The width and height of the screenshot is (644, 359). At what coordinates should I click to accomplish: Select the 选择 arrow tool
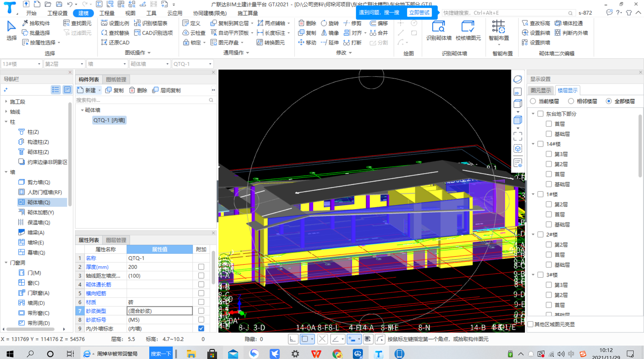[11, 30]
